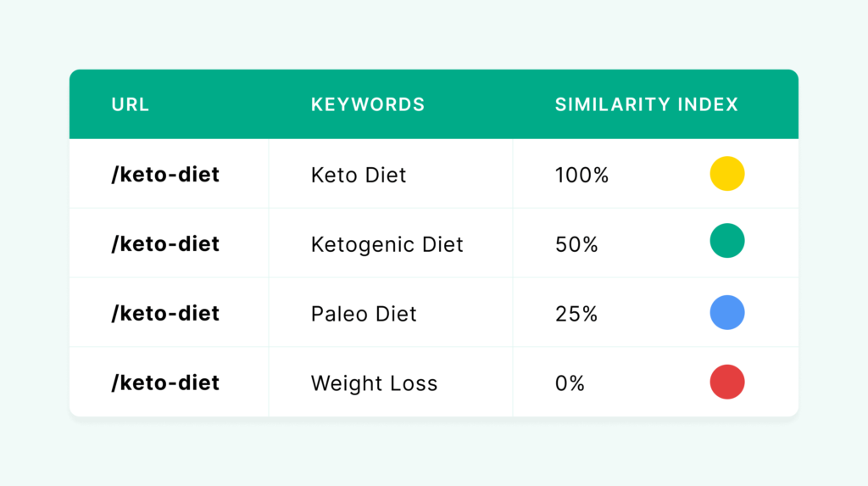This screenshot has height=486, width=868.
Task: Click the SIMILARITY INDEX column header
Action: (x=646, y=105)
